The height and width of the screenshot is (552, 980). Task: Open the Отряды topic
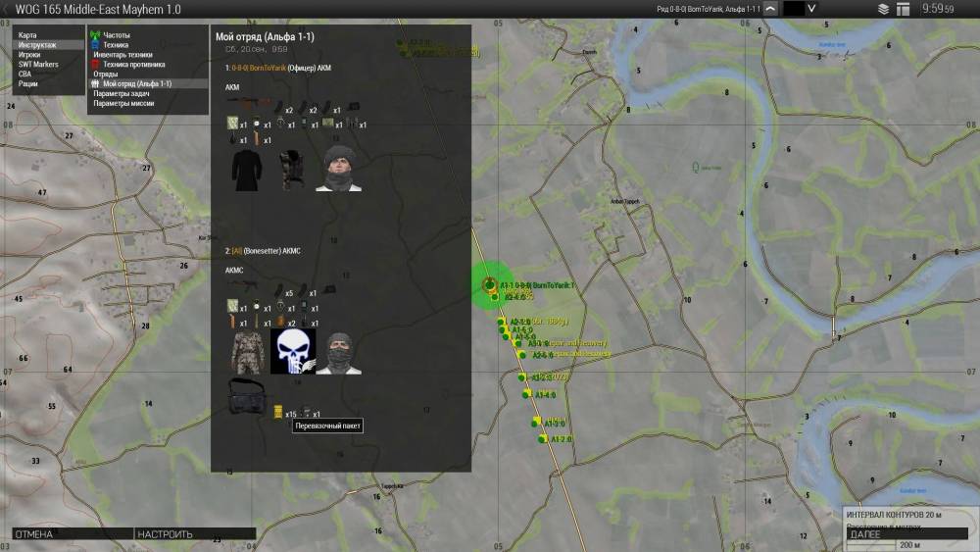[x=106, y=74]
